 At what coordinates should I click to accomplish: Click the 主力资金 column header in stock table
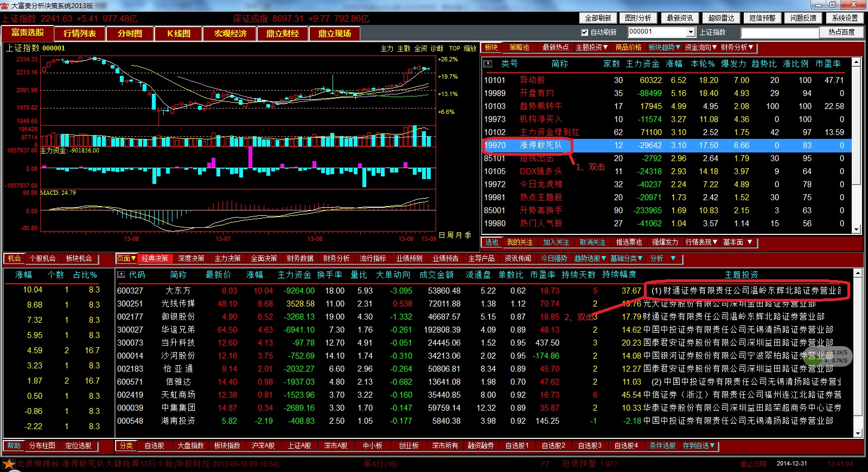click(x=294, y=275)
